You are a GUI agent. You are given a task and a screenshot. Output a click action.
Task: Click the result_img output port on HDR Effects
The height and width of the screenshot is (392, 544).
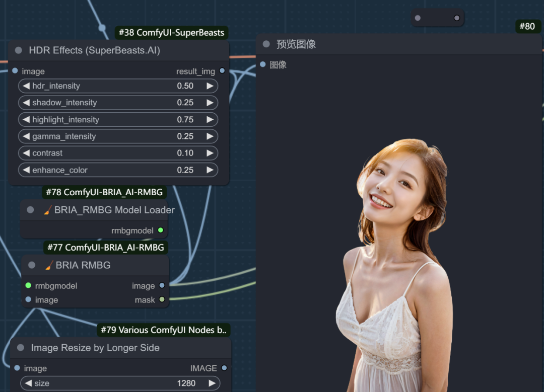tap(222, 71)
